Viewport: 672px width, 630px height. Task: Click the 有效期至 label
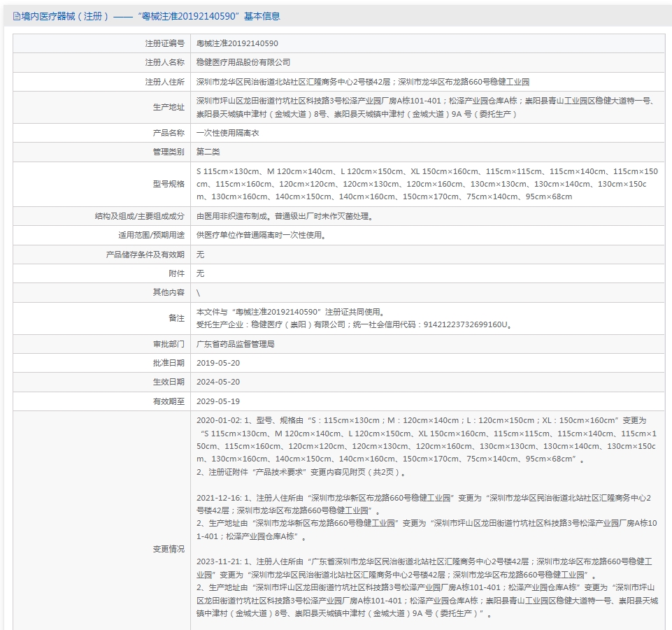coord(169,401)
